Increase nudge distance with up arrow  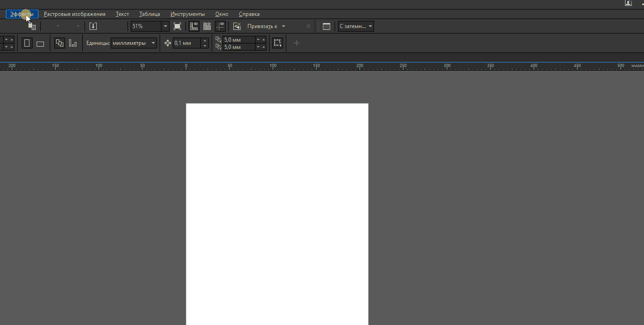coord(205,41)
